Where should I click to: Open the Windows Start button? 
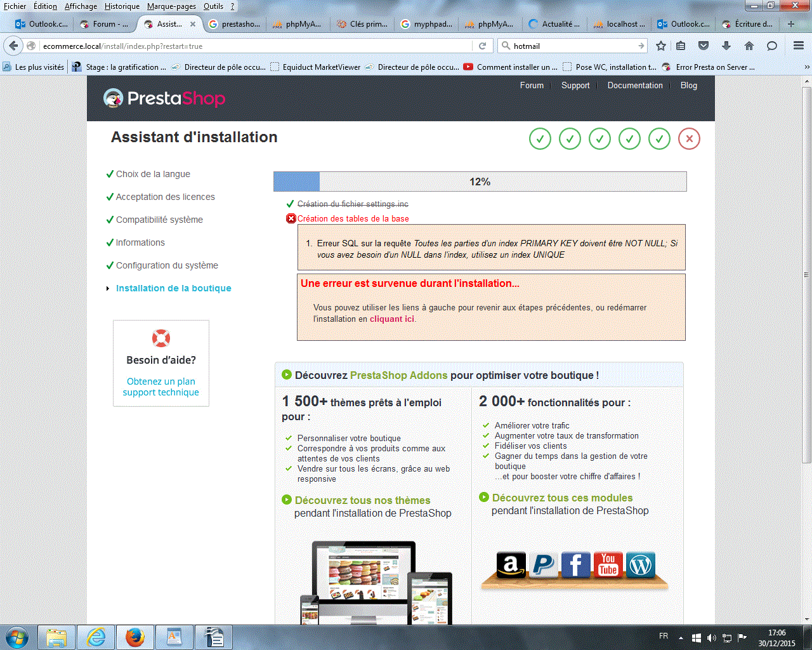[x=17, y=637]
